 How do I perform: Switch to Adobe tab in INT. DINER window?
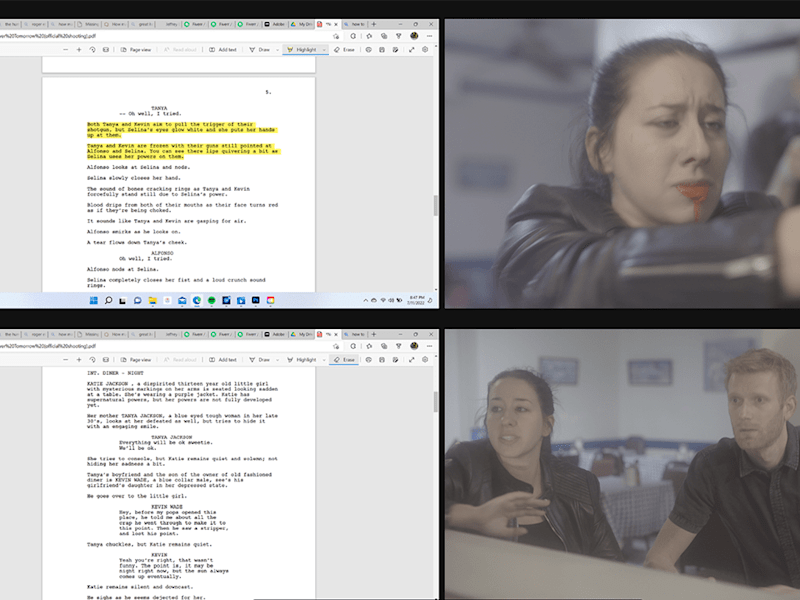point(275,334)
